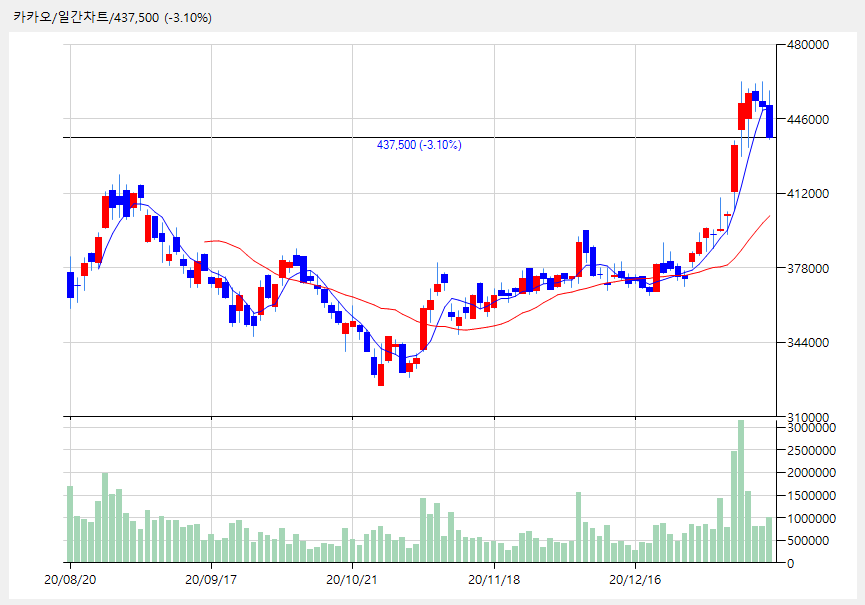Click the 1500000 volume axis label
The height and width of the screenshot is (605, 865).
[811, 495]
